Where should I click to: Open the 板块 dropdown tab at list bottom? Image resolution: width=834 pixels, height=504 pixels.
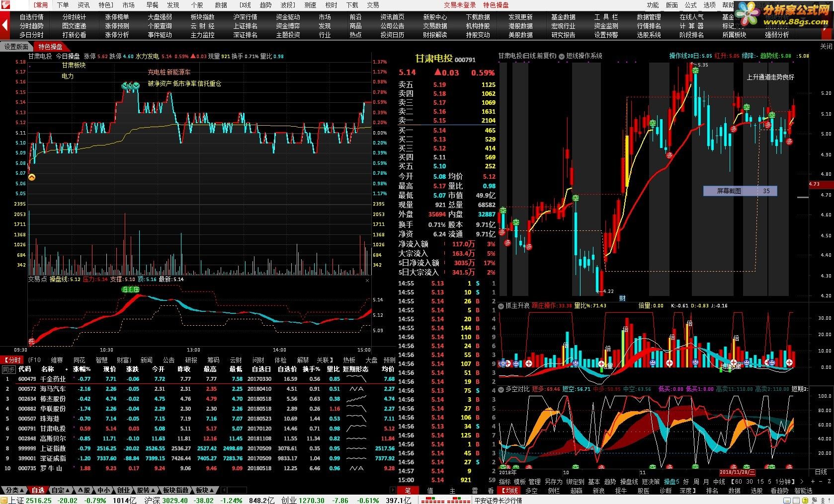[x=204, y=490]
